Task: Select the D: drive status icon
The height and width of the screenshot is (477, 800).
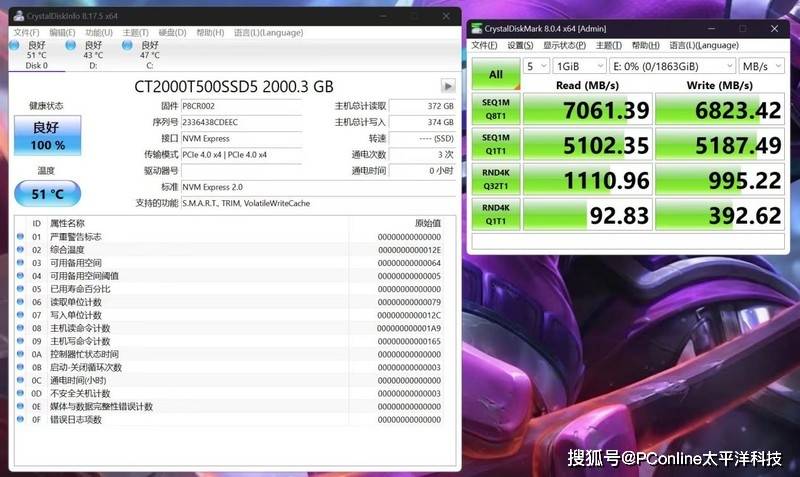Action: (x=70, y=46)
